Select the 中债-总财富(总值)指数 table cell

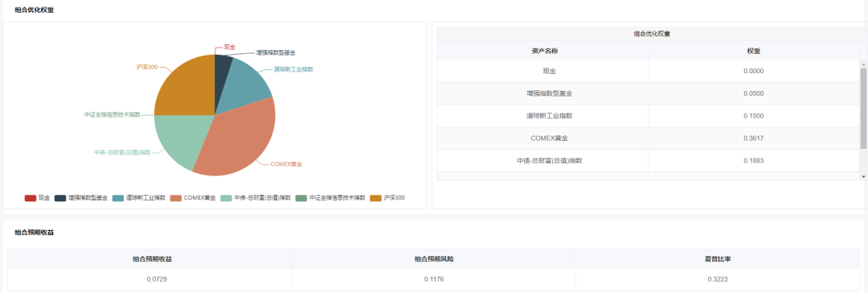pyautogui.click(x=542, y=160)
